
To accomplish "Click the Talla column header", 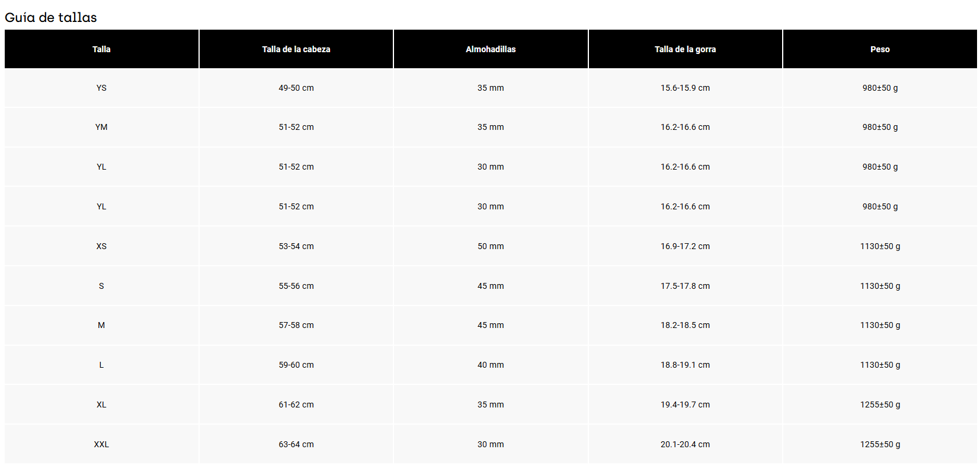I will click(x=101, y=49).
